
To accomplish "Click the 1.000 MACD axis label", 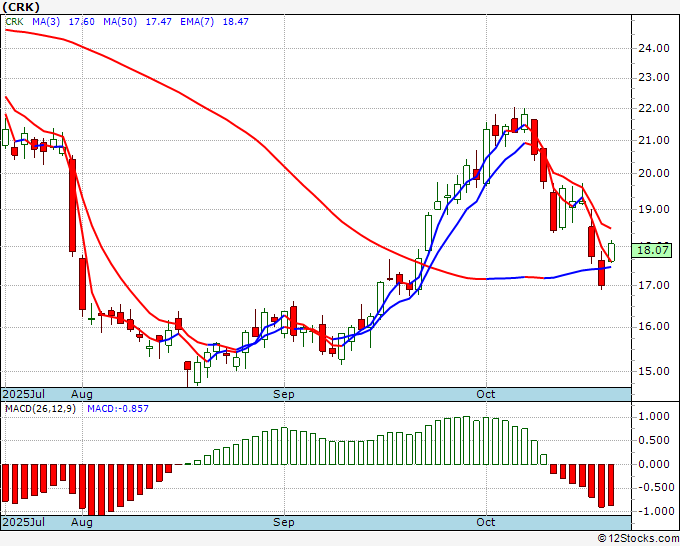I will click(x=654, y=416).
